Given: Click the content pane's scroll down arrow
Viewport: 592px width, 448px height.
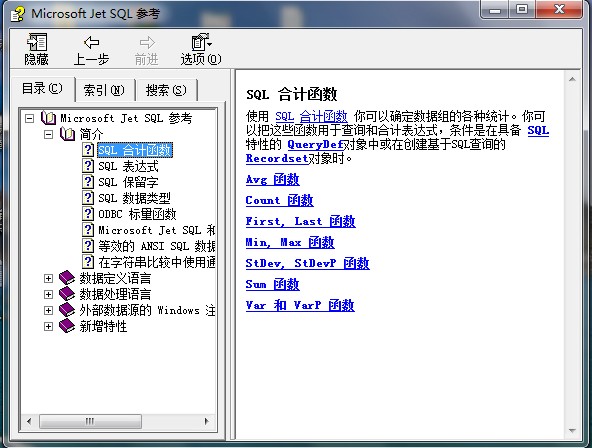Looking at the screenshot, I should click(x=572, y=431).
